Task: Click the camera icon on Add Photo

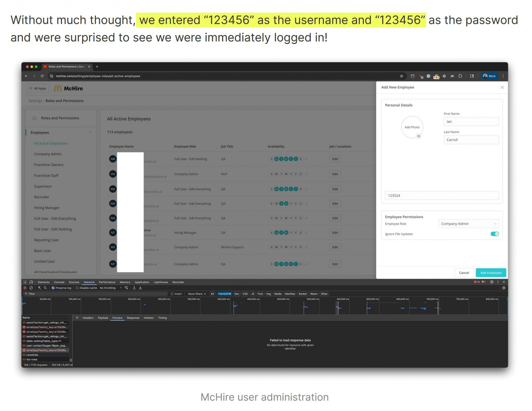Action: (419, 136)
